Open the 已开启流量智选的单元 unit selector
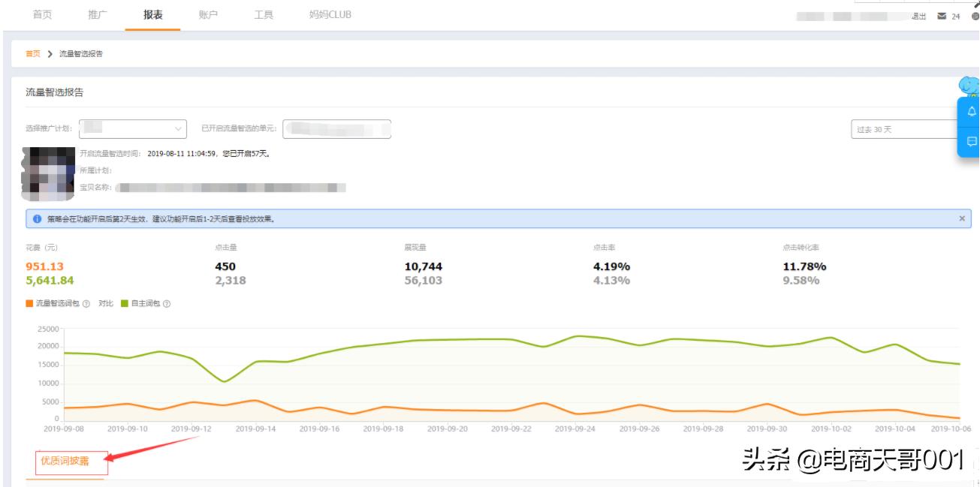Image resolution: width=980 pixels, height=487 pixels. tap(337, 129)
